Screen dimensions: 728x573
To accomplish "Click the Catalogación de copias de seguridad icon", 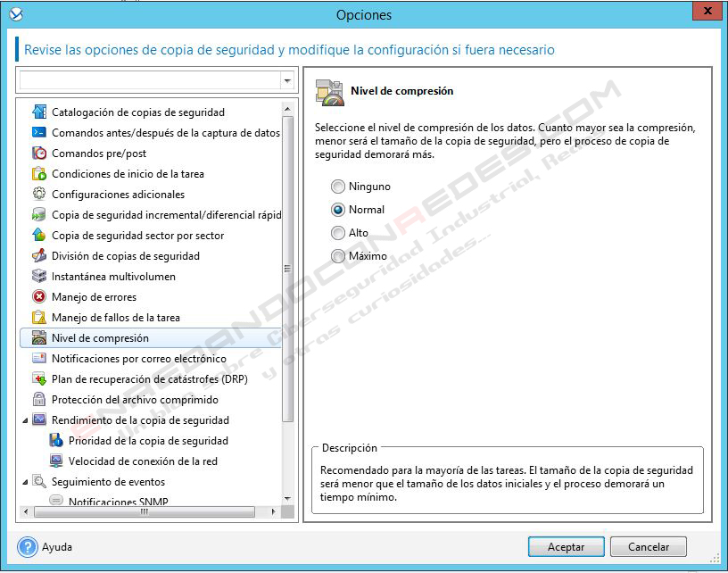I will click(x=38, y=112).
